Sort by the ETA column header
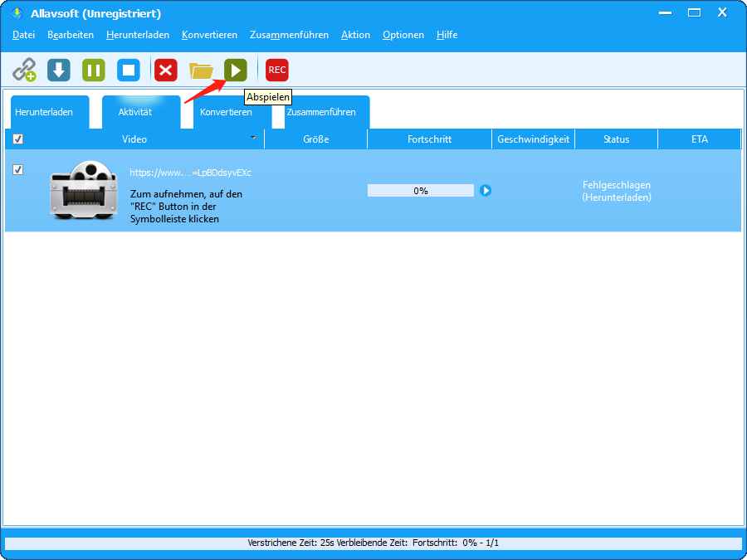 (700, 139)
